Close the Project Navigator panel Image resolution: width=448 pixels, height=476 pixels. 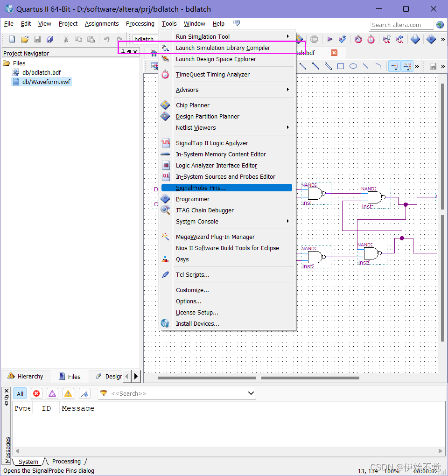tap(135, 51)
